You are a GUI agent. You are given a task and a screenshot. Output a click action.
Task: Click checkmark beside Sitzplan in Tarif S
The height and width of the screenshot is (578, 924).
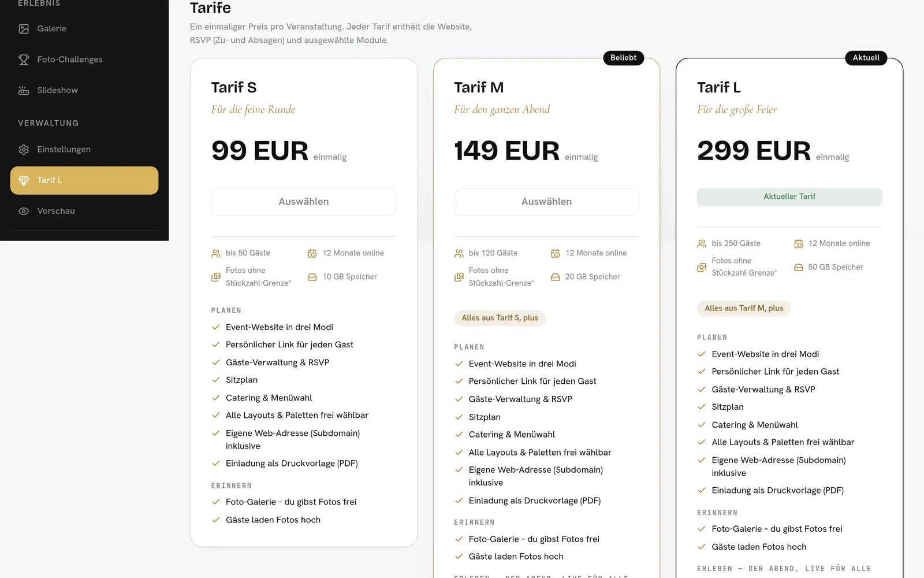click(216, 380)
